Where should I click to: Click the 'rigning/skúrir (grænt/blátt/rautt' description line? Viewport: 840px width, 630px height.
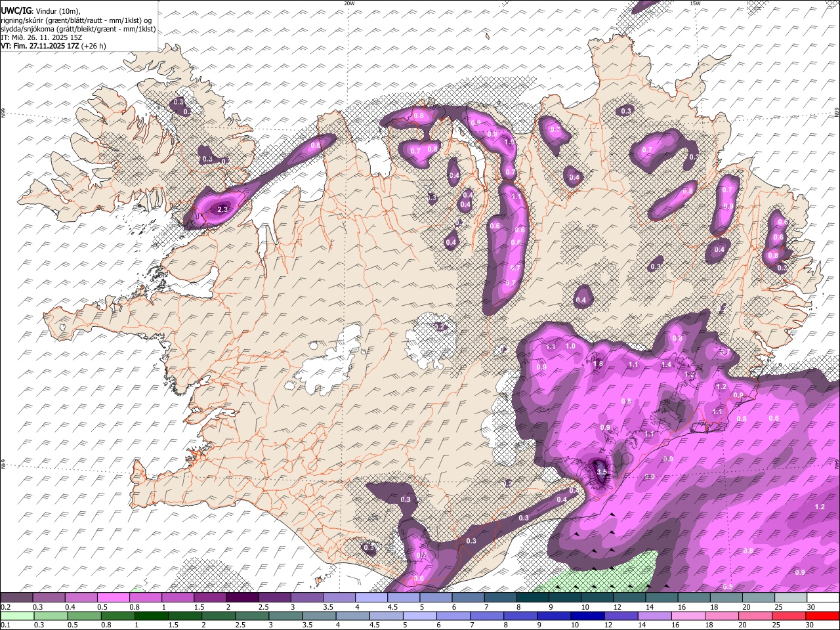pos(76,20)
